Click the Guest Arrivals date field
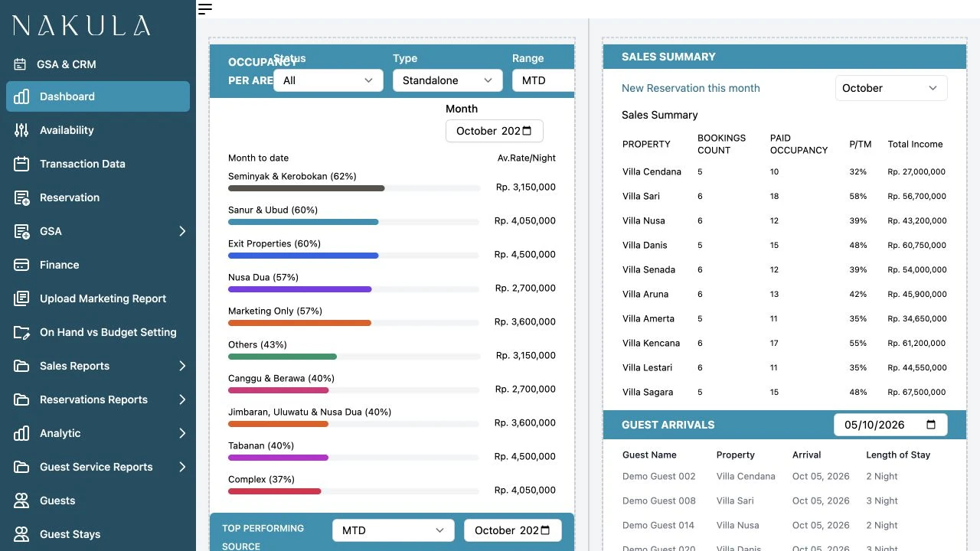This screenshot has height=551, width=980. coord(890,425)
